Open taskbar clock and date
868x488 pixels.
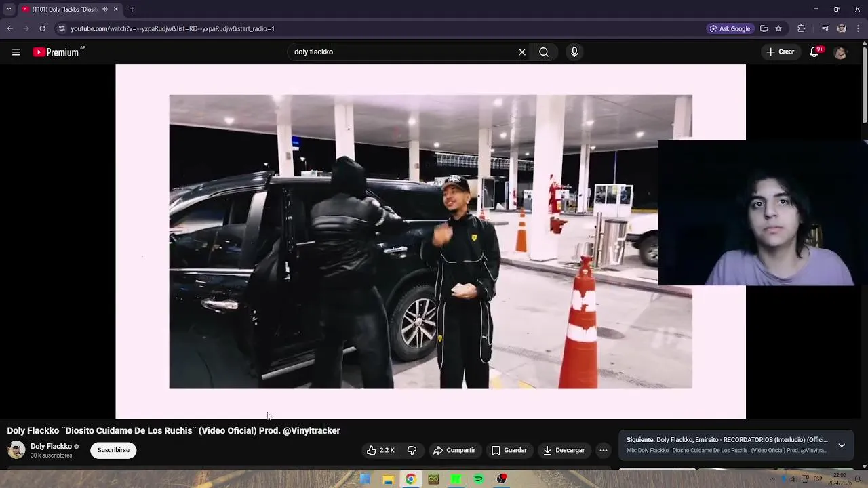[841, 479]
